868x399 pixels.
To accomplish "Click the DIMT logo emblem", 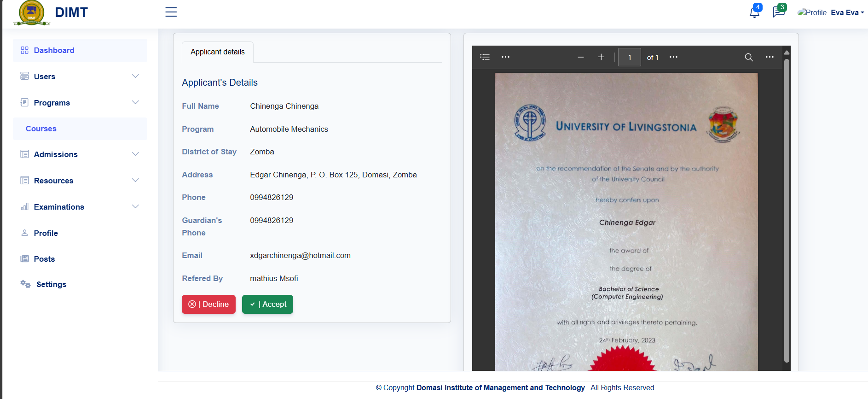I will 31,13.
